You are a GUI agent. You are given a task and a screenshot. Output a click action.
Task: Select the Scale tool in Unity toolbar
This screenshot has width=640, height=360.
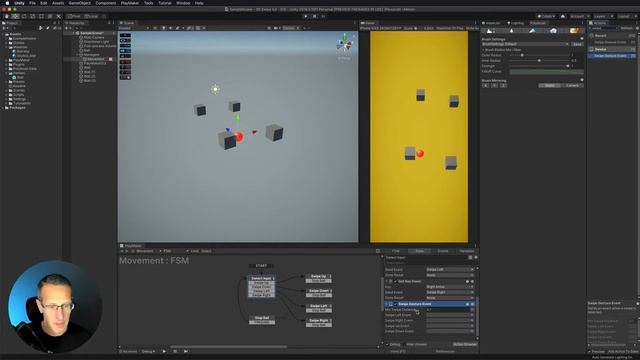[32, 16]
